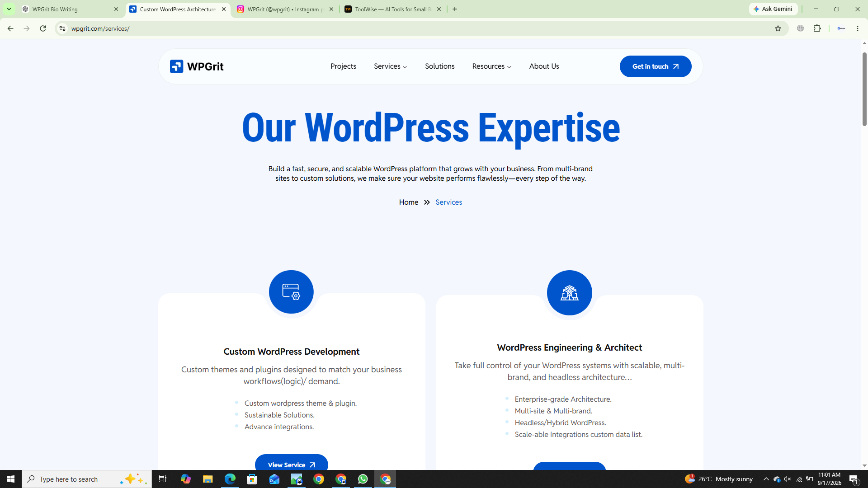Open Microsoft Edge from the taskbar
The height and width of the screenshot is (488, 868).
(230, 479)
